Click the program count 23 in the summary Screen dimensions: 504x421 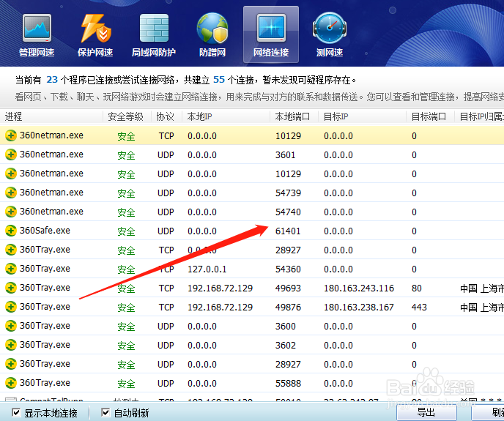point(52,79)
